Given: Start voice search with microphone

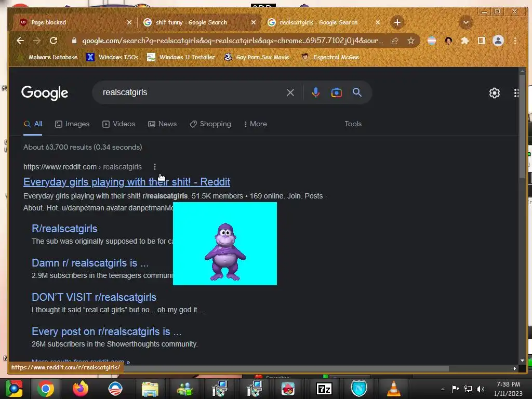Looking at the screenshot, I should coord(315,92).
